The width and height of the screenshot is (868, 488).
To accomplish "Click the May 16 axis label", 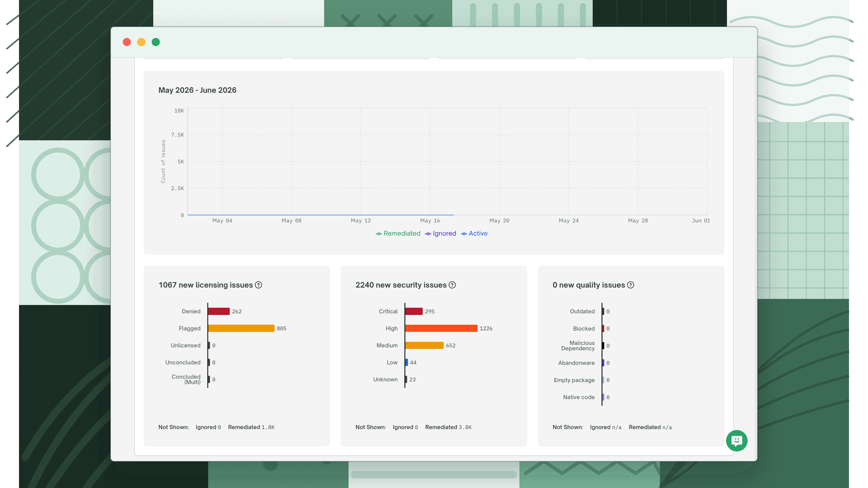I will [x=430, y=221].
